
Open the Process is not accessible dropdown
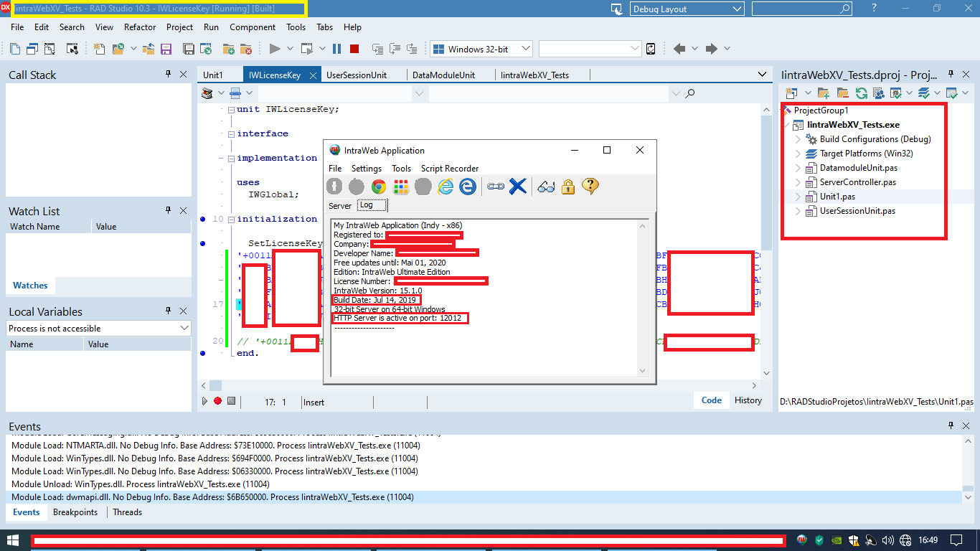click(x=184, y=328)
